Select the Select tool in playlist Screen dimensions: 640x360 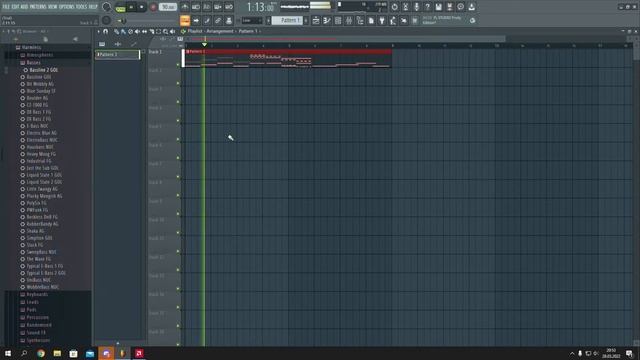(158, 31)
